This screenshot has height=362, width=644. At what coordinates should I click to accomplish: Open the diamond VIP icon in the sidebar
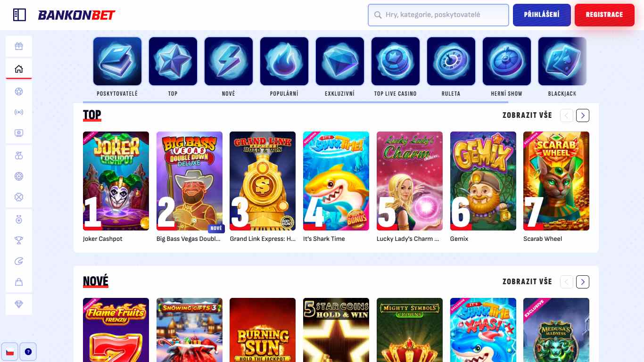(x=19, y=304)
